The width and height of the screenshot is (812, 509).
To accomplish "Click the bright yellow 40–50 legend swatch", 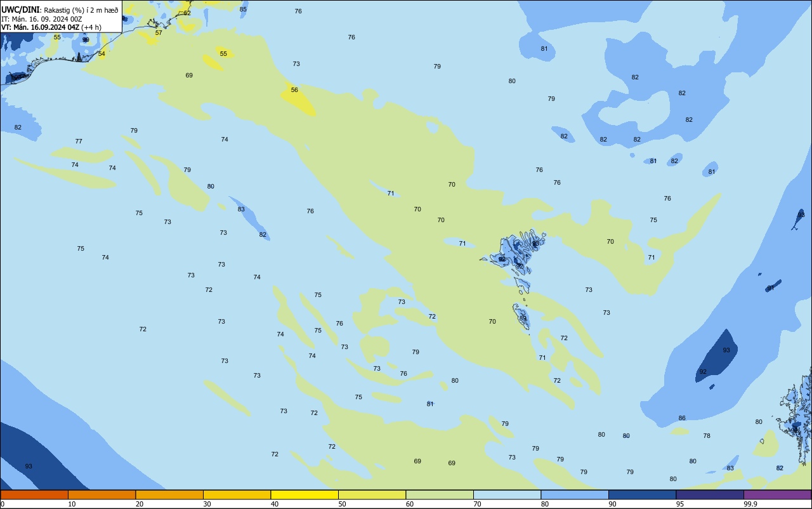I will click(x=304, y=494).
